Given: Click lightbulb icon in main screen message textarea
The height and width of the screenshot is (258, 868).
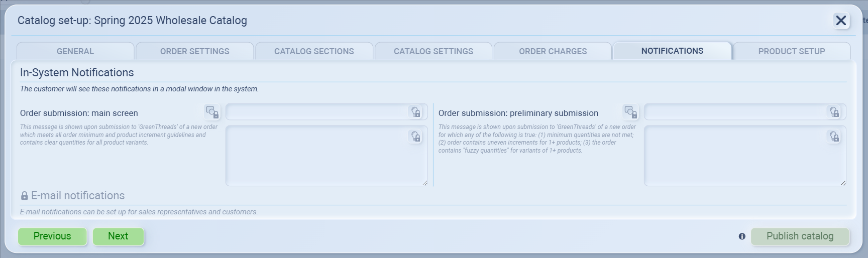Looking at the screenshot, I should click(x=416, y=137).
